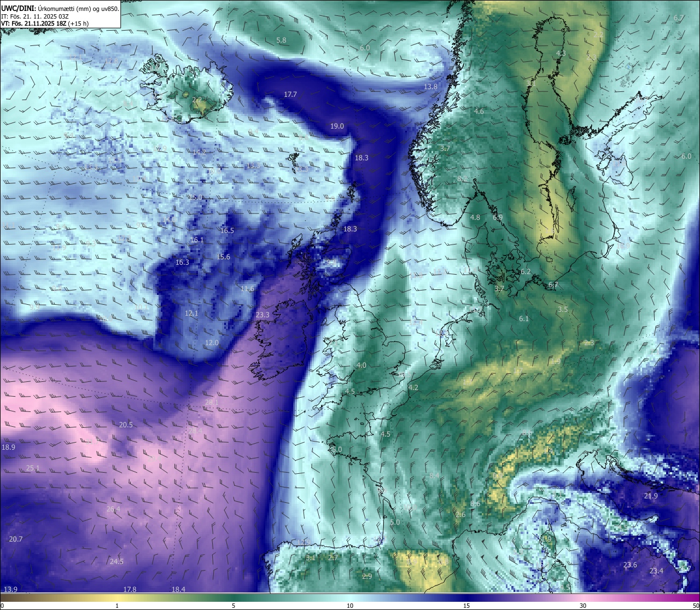Click the 19.0 value in the dark blue band
Image resolution: width=700 pixels, height=610 pixels.
pyautogui.click(x=337, y=126)
